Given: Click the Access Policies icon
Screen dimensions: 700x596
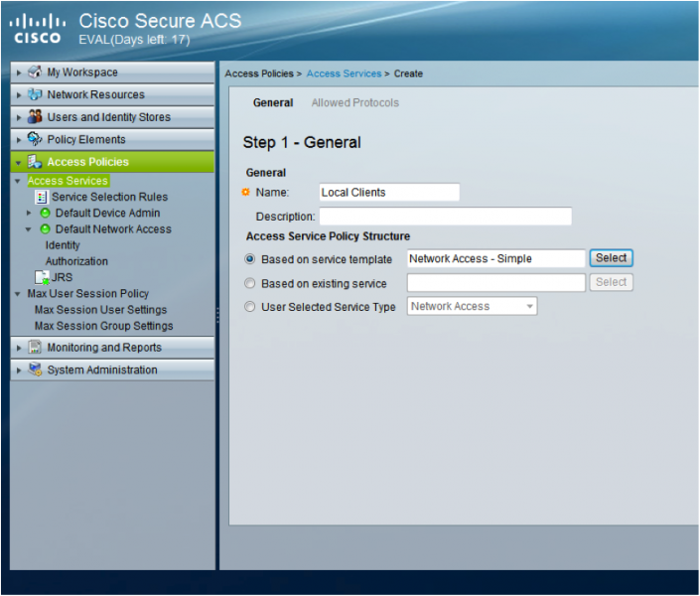Looking at the screenshot, I should (35, 162).
